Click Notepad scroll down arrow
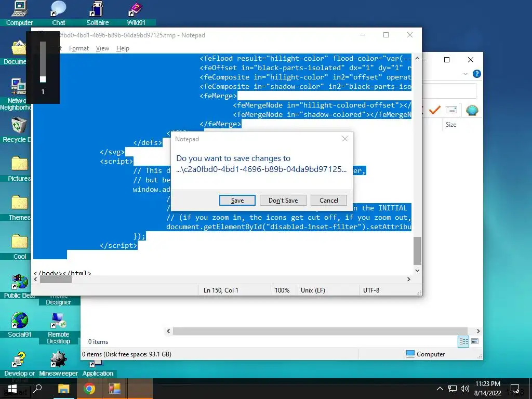The image size is (532, 399). pos(417,270)
